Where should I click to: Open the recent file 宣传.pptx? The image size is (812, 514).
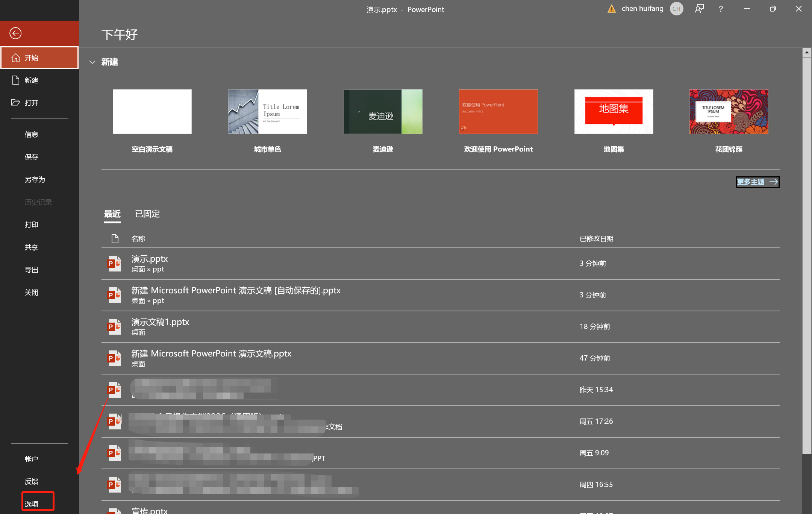pyautogui.click(x=440, y=508)
